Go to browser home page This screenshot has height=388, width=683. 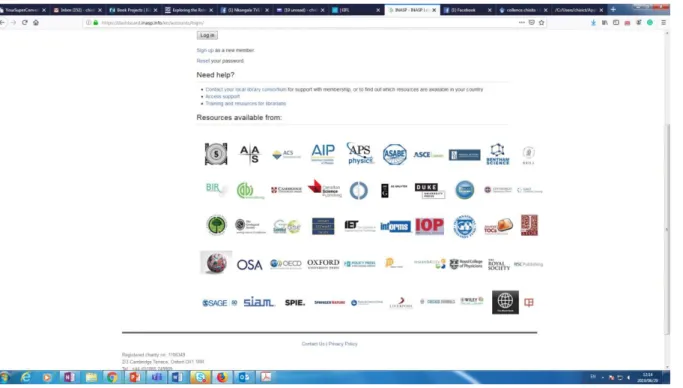36,23
